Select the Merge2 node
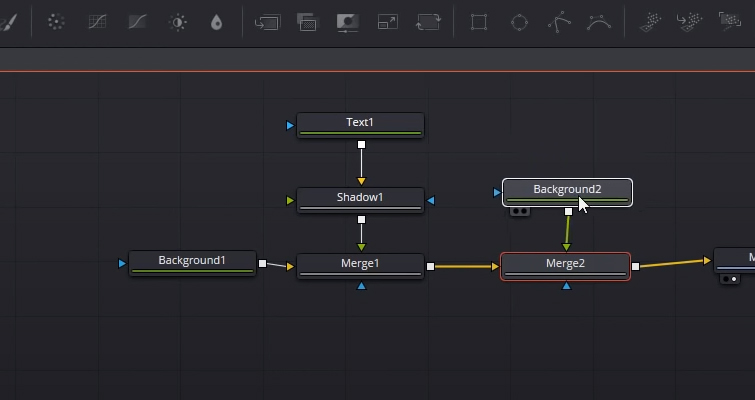 click(565, 264)
